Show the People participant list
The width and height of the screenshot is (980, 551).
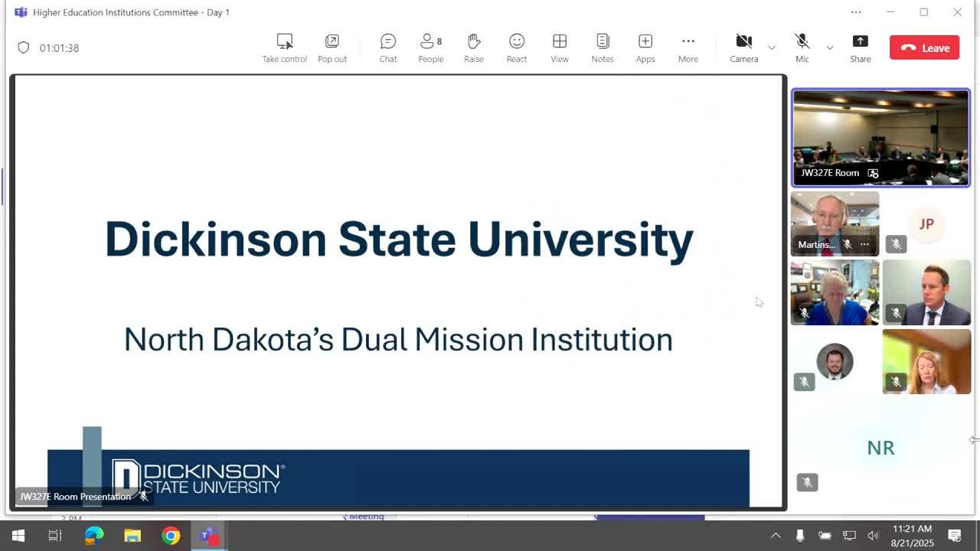[431, 48]
